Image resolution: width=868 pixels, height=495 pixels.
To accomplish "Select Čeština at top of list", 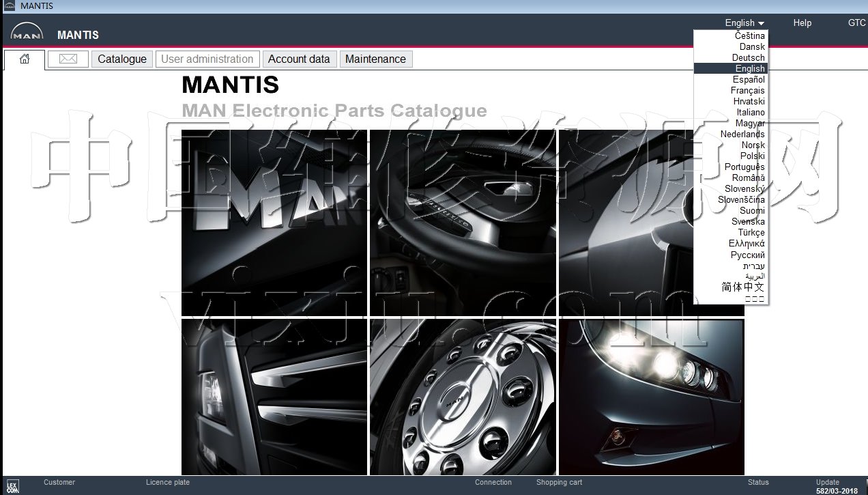I will (749, 36).
